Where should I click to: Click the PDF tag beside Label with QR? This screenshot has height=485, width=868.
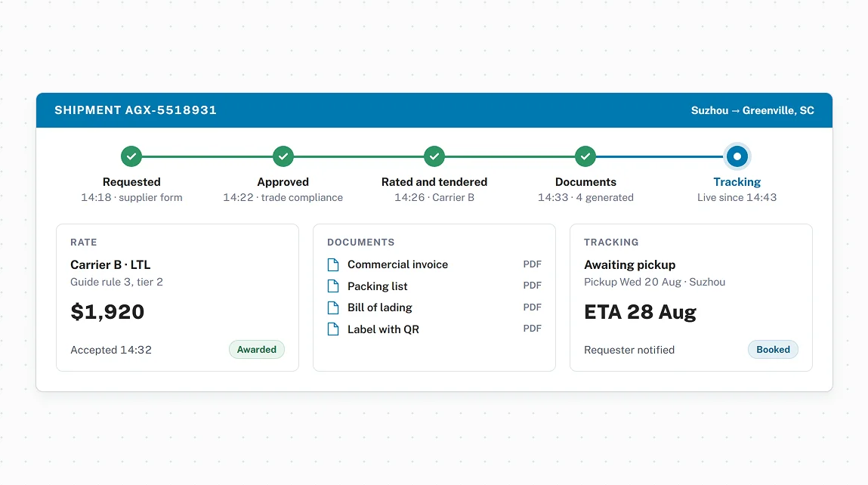click(532, 329)
